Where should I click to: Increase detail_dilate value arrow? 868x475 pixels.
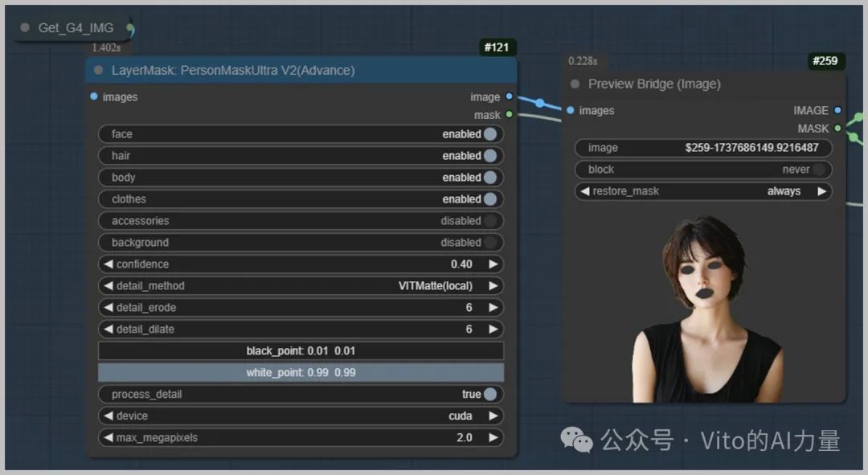pyautogui.click(x=493, y=329)
